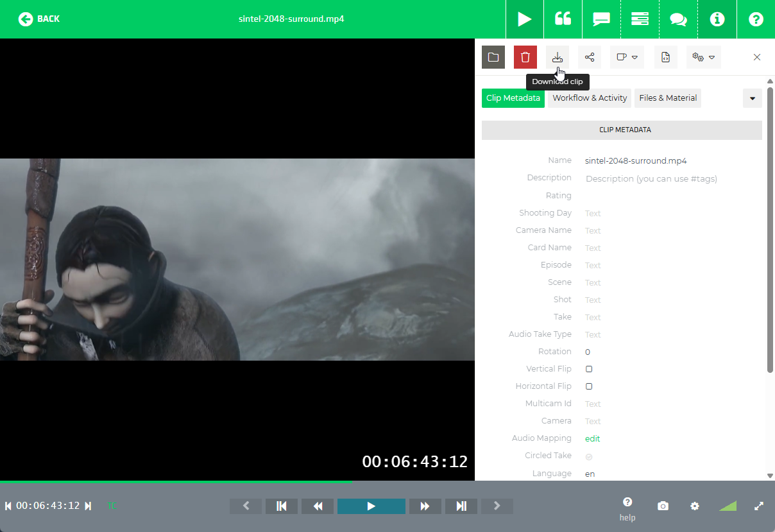Image resolution: width=775 pixels, height=532 pixels.
Task: Click the Download clip icon
Action: coord(558,57)
